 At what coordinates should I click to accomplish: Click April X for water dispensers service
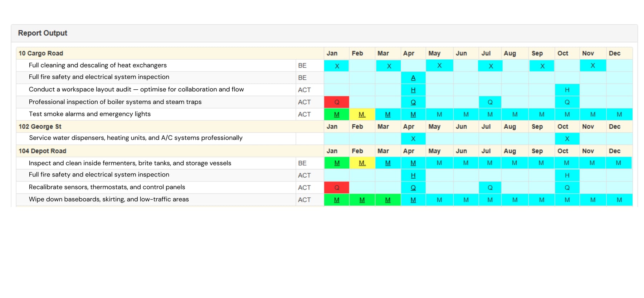pyautogui.click(x=413, y=139)
